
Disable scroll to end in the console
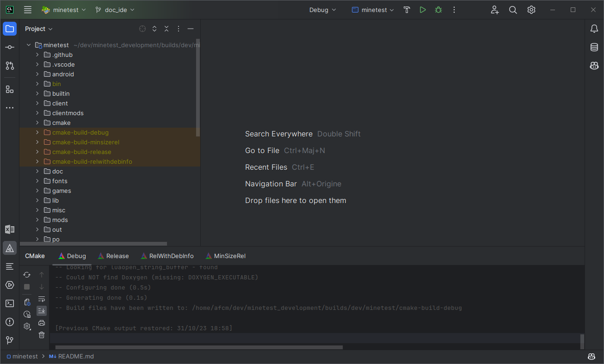point(41,310)
